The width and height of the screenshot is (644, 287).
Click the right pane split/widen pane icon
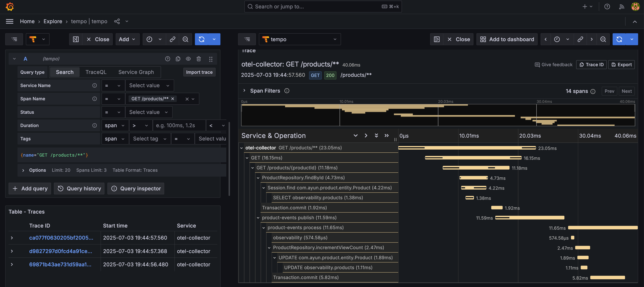pos(437,39)
